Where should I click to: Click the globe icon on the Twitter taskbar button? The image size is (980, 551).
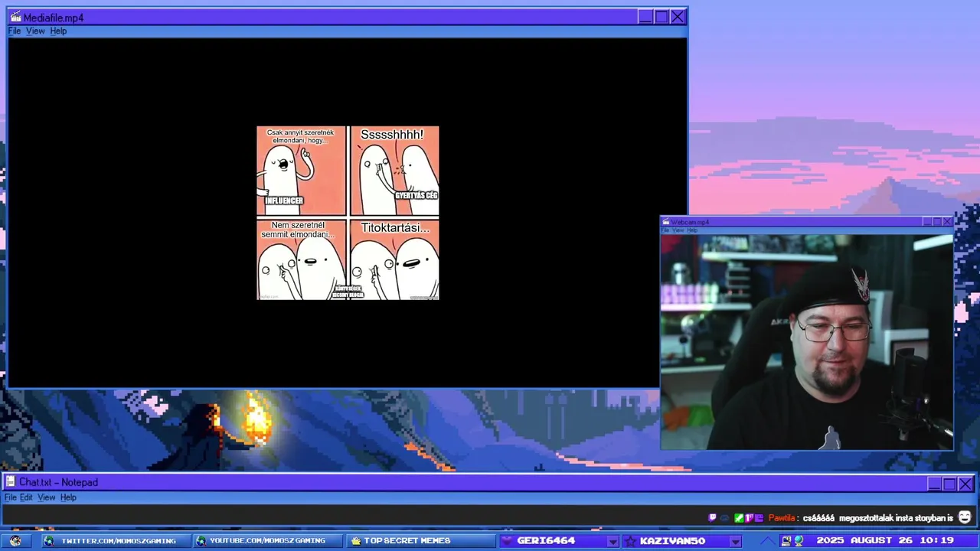[49, 541]
